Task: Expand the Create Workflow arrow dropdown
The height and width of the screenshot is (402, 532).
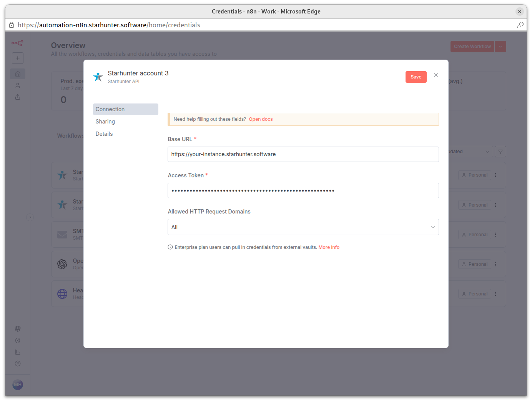Action: point(500,47)
